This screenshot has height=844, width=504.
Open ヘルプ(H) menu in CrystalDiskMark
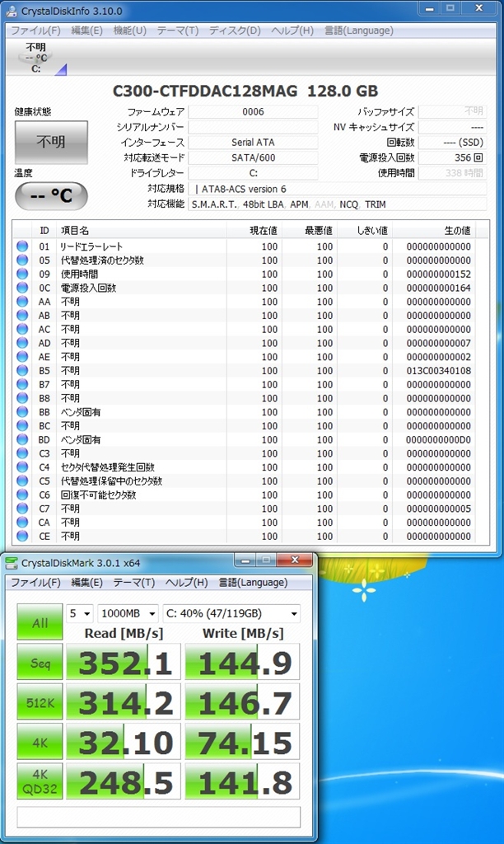(x=186, y=583)
